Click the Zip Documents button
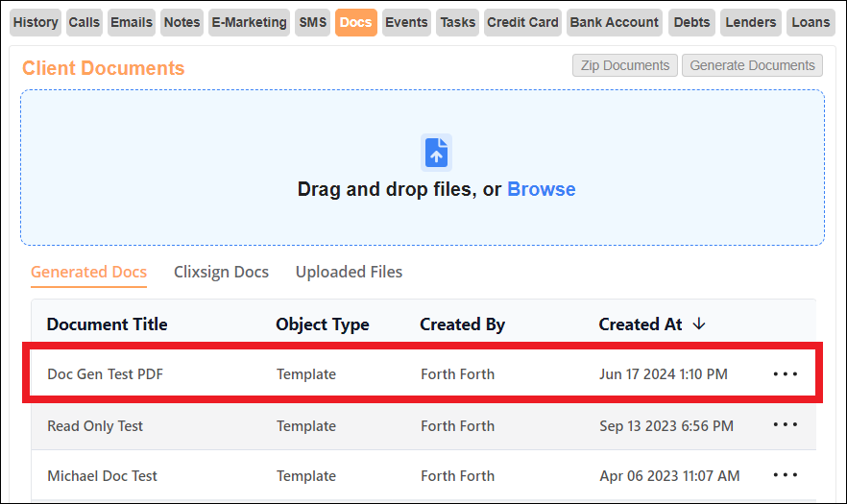 click(x=625, y=65)
